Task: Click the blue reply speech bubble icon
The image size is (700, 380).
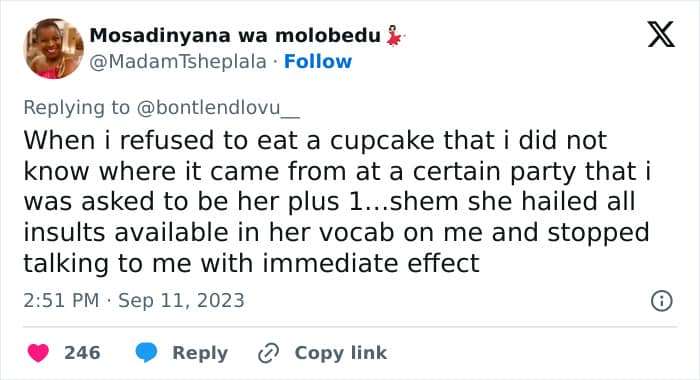Action: [146, 352]
